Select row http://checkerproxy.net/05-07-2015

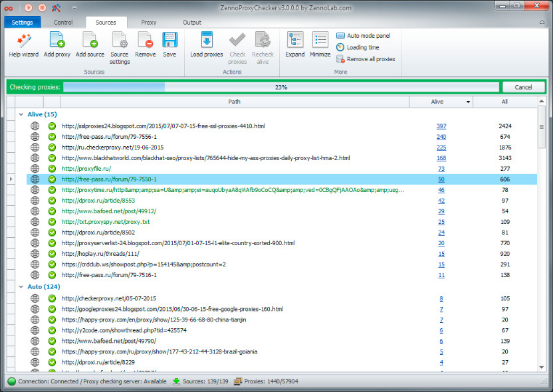(282, 298)
